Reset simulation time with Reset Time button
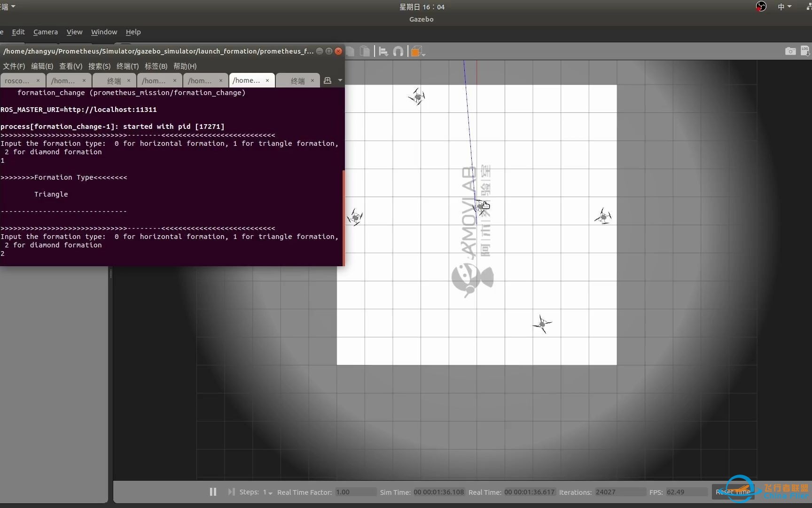812x508 pixels. click(733, 492)
